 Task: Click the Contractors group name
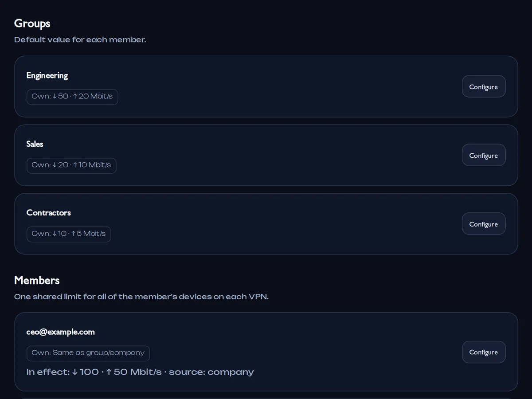click(48, 213)
